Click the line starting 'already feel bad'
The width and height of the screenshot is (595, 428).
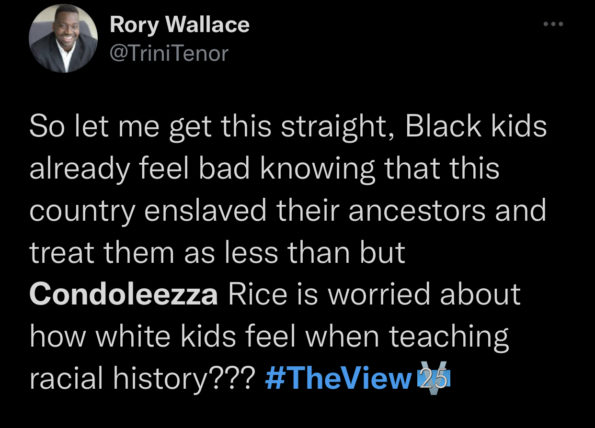(x=264, y=168)
